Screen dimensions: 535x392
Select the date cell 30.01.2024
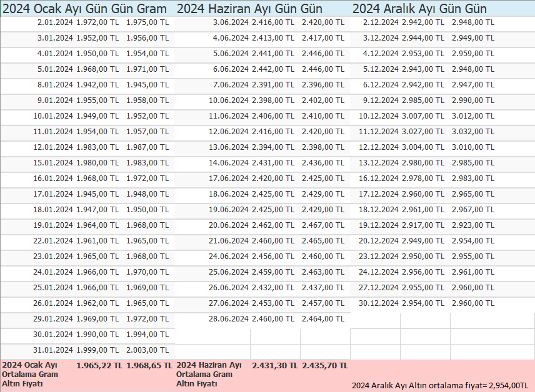point(53,335)
